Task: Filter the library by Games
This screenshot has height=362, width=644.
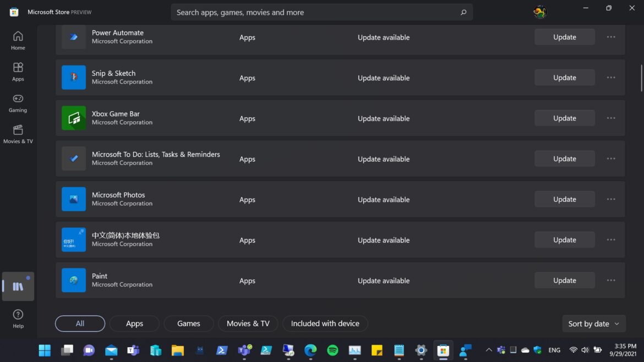Action: point(189,323)
